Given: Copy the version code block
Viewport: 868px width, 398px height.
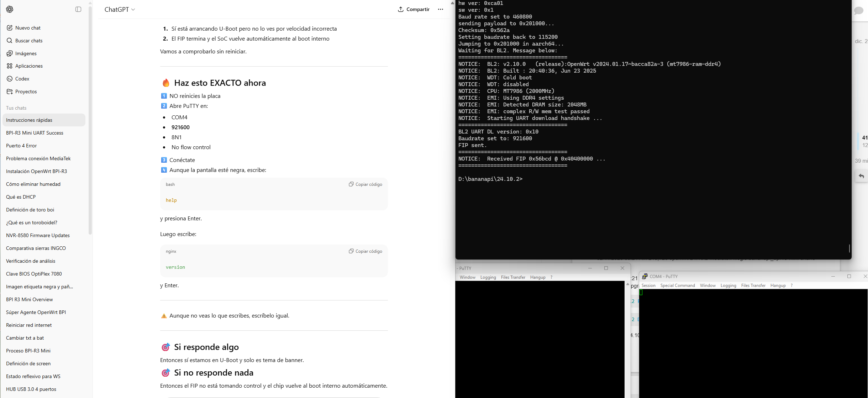Looking at the screenshot, I should tap(365, 251).
